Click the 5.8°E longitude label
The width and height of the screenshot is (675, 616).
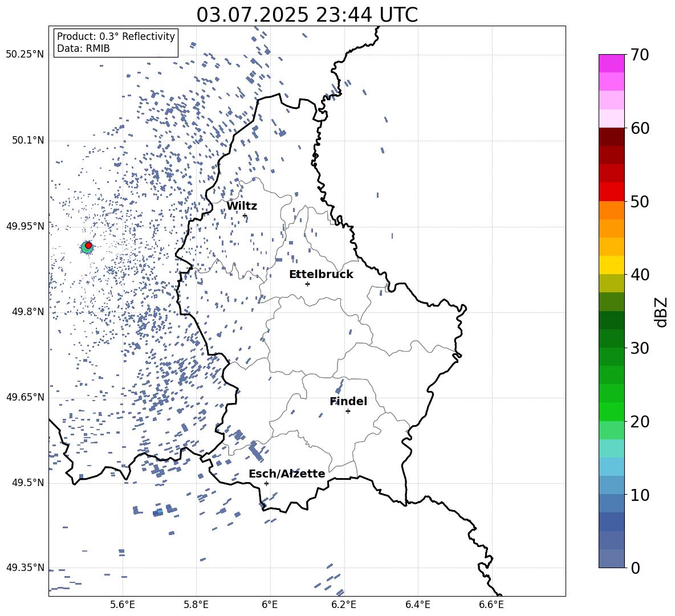click(x=196, y=605)
